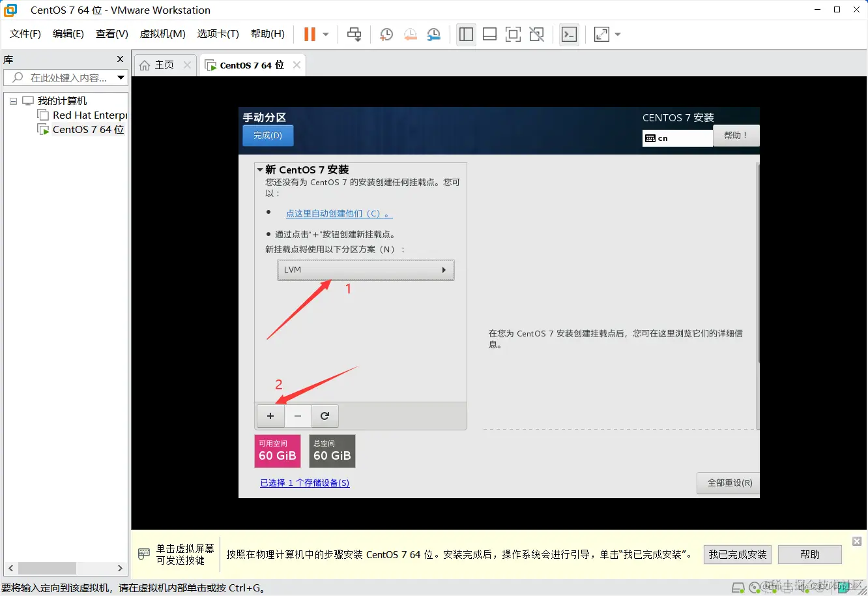This screenshot has height=596, width=868.
Task: Open the 虚拟机(M) menu
Action: 163,34
